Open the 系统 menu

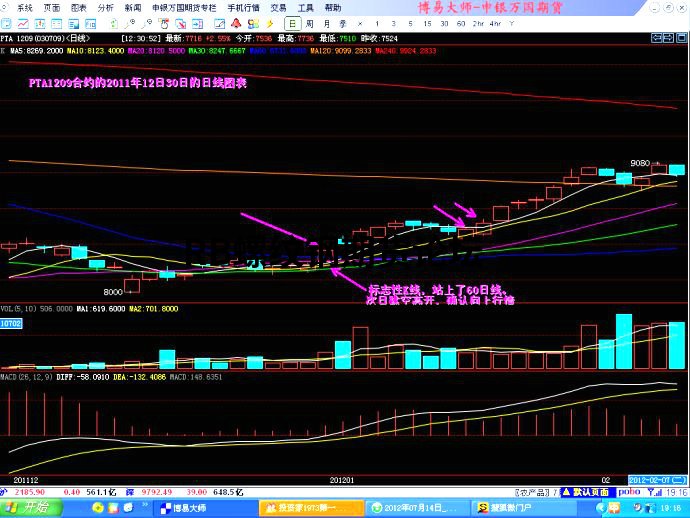coord(16,8)
